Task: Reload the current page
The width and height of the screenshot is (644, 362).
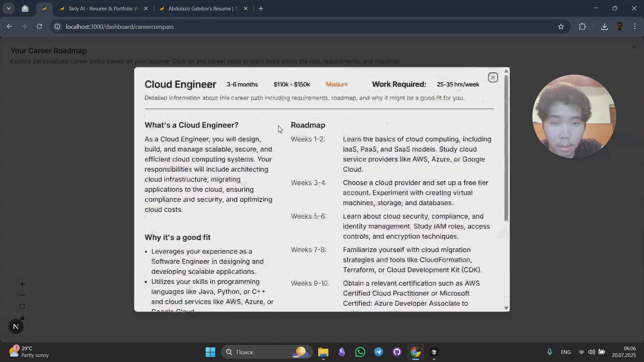Action: (x=39, y=26)
